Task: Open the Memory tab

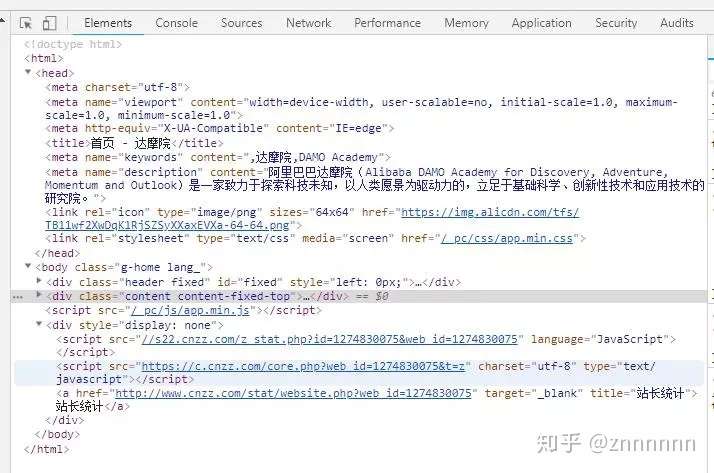Action: 466,23
